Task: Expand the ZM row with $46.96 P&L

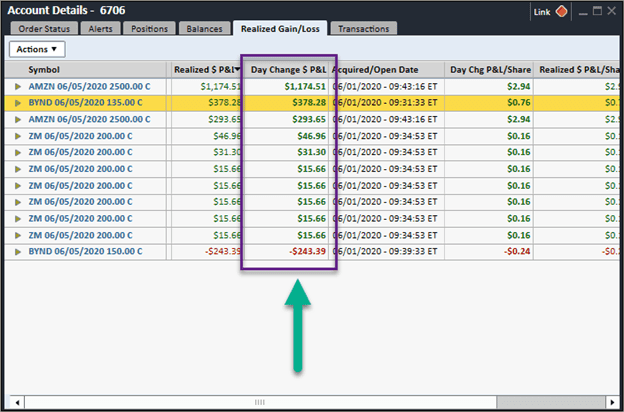Action: (x=18, y=136)
